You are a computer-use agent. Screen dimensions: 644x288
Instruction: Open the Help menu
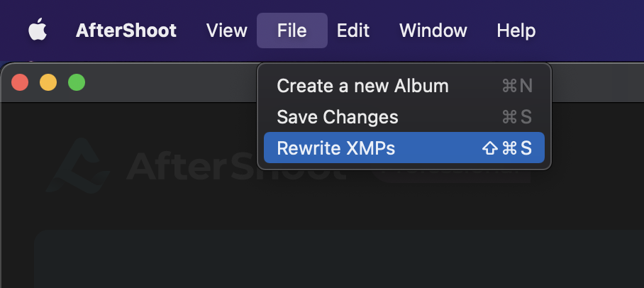516,31
